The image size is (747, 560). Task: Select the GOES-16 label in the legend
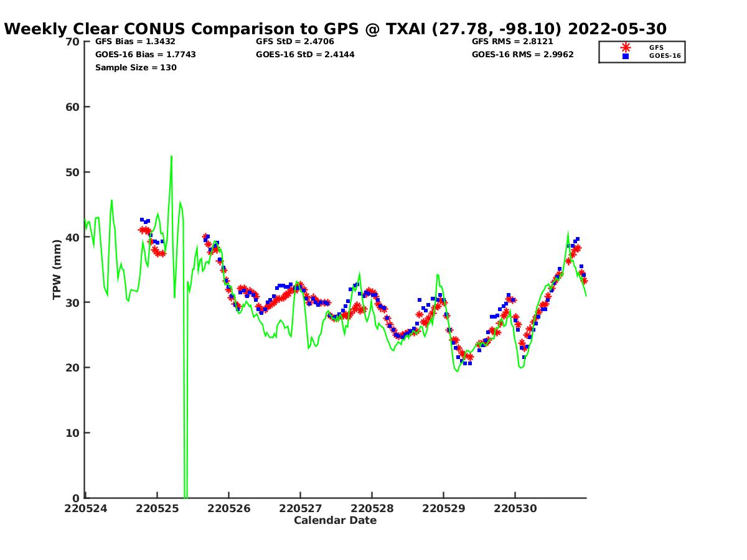[x=665, y=56]
